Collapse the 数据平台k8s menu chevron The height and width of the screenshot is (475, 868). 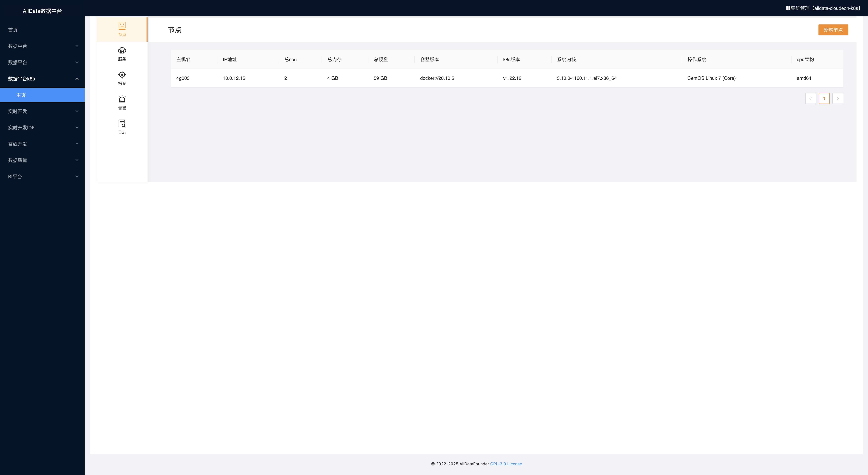[x=77, y=79]
